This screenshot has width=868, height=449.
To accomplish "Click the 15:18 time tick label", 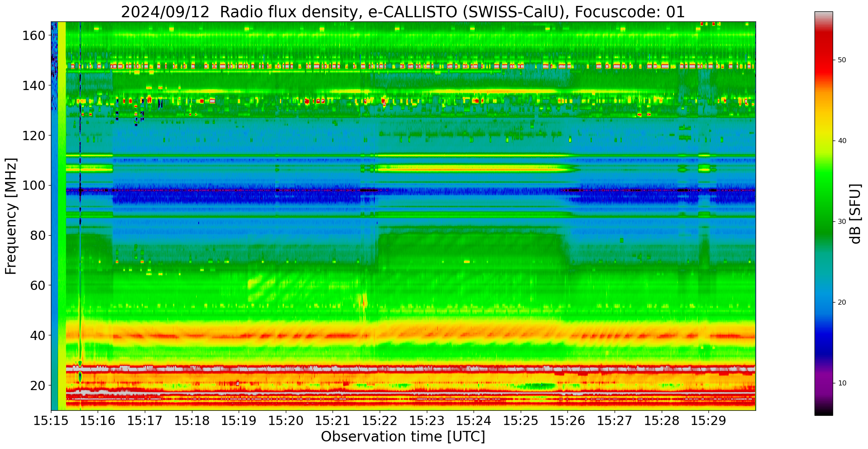I will (192, 420).
